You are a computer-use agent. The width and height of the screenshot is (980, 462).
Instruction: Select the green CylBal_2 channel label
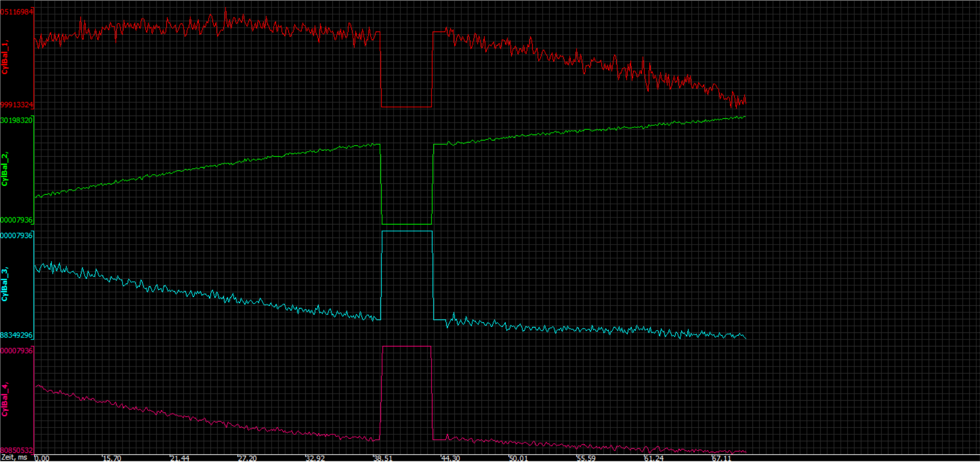pyautogui.click(x=5, y=169)
